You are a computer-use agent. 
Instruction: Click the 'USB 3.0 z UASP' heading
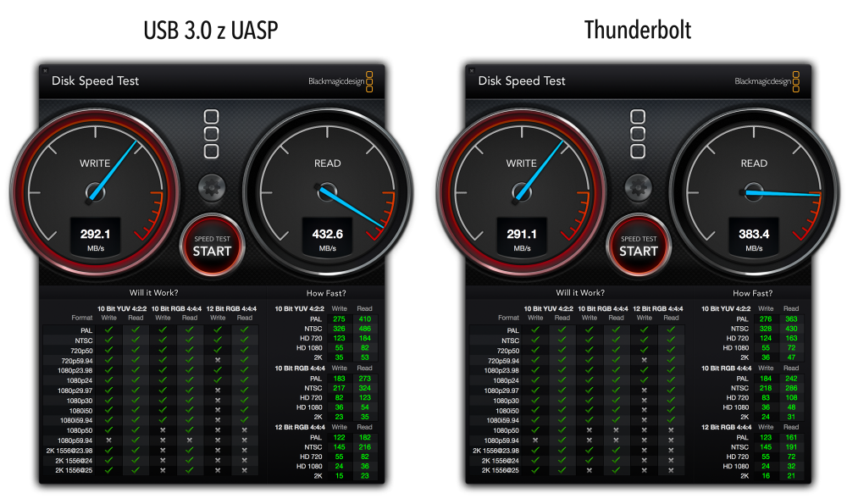[x=211, y=30]
